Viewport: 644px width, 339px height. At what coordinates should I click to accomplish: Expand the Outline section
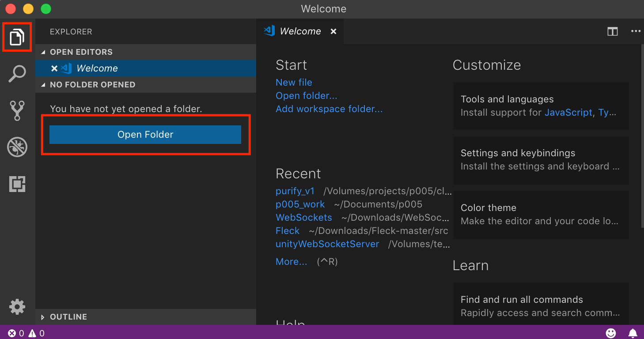pos(43,317)
